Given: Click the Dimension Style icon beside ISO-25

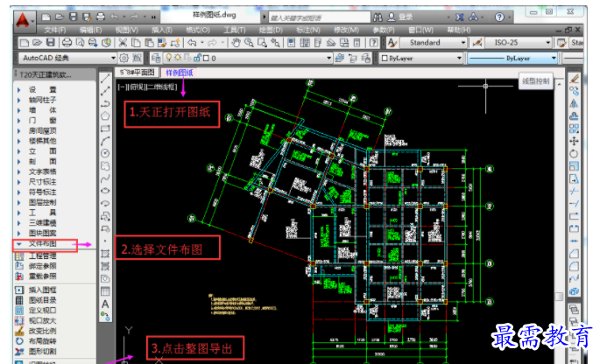Looking at the screenshot, I should pyautogui.click(x=476, y=43).
